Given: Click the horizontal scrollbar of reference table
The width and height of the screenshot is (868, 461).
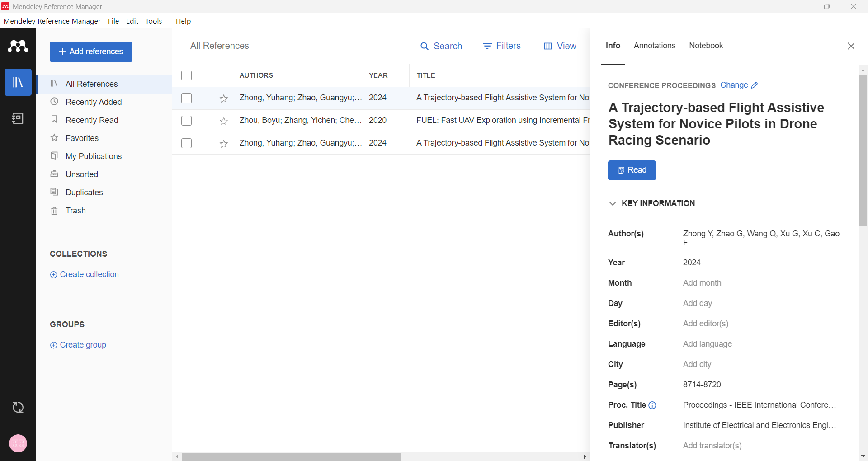Looking at the screenshot, I should [x=292, y=457].
